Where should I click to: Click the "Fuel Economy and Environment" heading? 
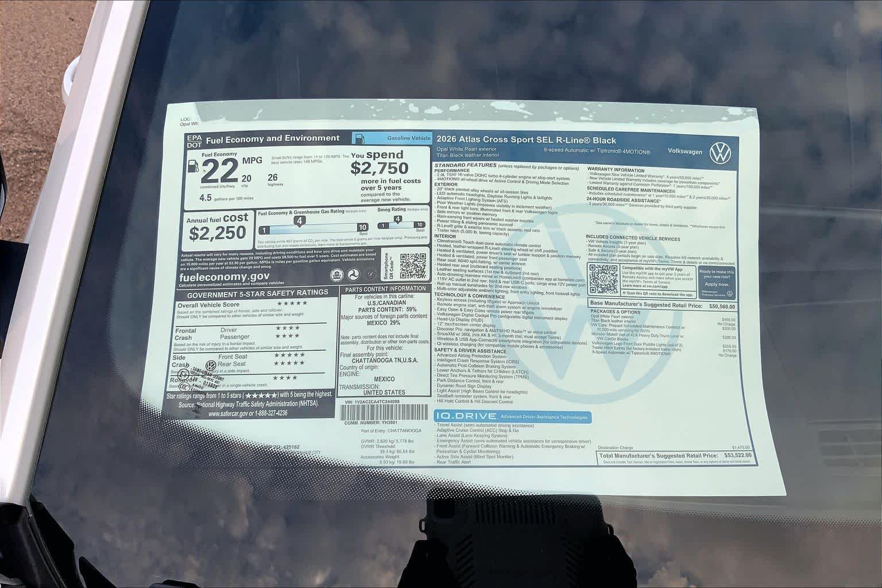point(272,138)
